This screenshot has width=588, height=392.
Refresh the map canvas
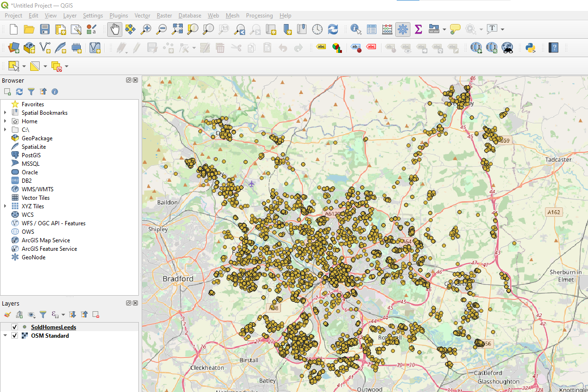(x=333, y=29)
